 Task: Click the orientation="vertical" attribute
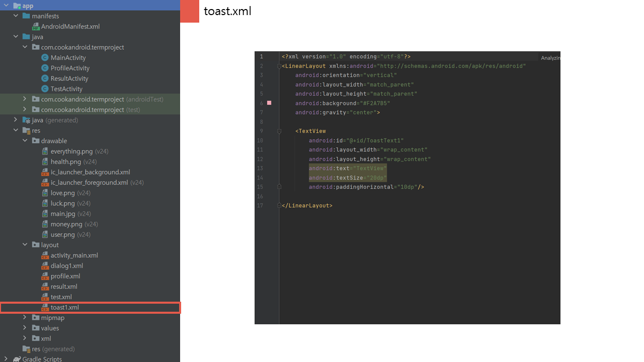[346, 75]
